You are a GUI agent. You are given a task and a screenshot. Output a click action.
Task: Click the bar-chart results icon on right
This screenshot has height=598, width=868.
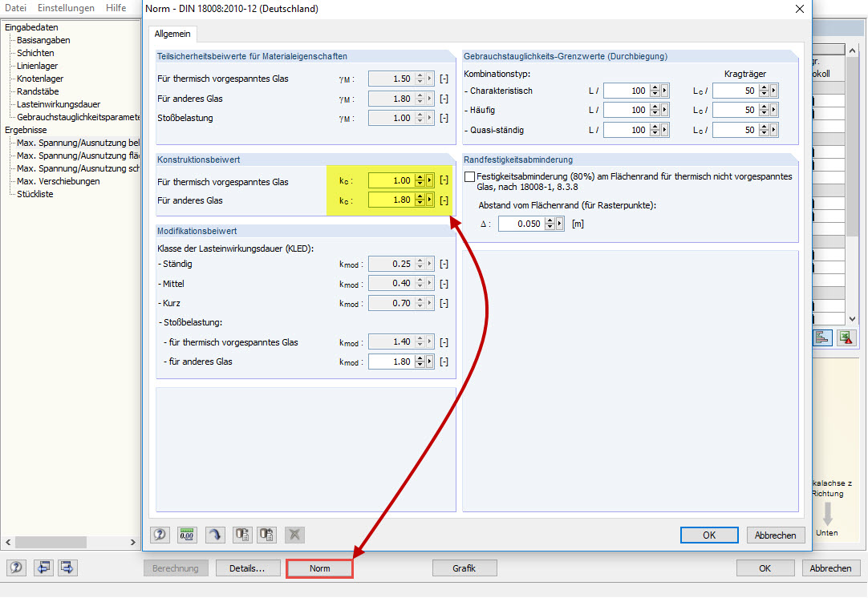tap(822, 337)
